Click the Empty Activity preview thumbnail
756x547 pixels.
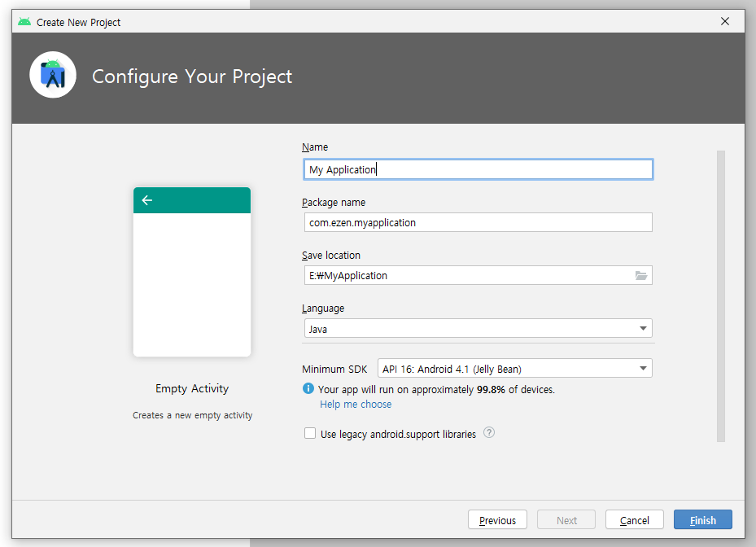coord(192,272)
